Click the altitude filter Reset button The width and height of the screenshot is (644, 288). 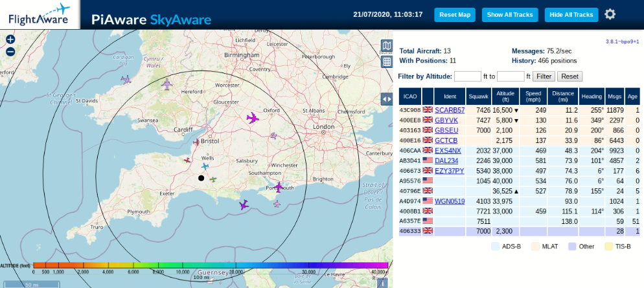[569, 76]
